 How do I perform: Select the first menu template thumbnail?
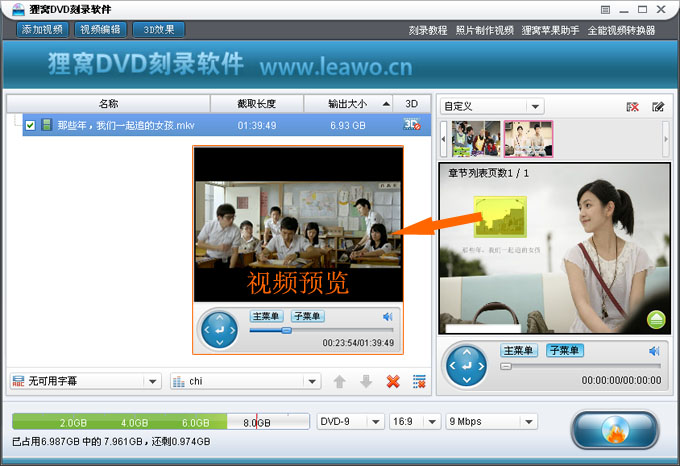476,139
